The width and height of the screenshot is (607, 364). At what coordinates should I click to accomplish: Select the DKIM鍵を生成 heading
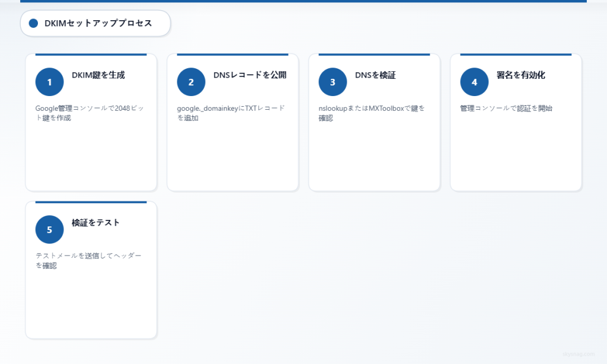tap(98, 75)
